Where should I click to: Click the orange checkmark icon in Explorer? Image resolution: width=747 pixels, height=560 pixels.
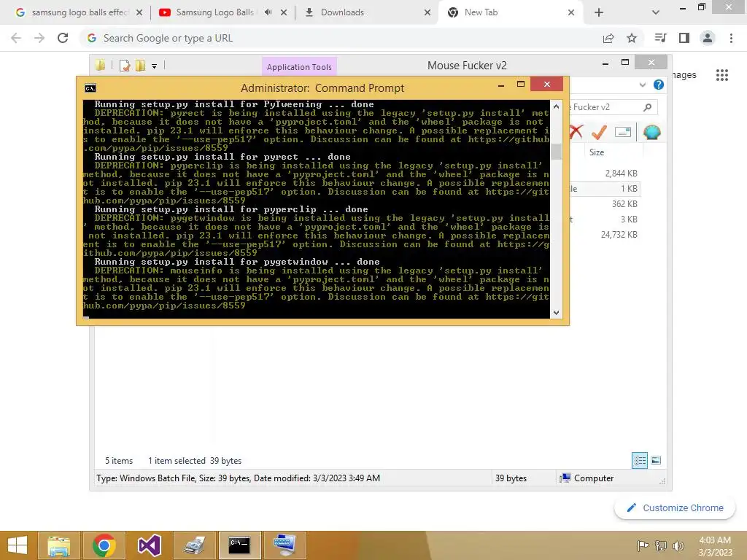(599, 132)
